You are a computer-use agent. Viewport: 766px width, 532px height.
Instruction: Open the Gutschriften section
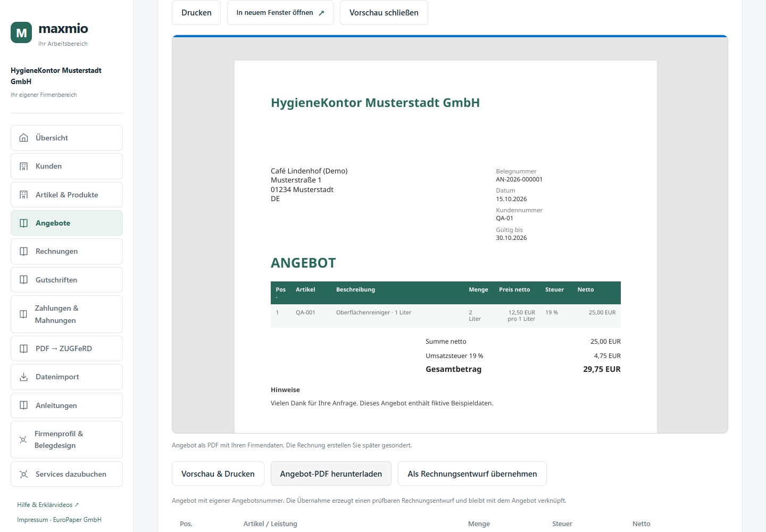pyautogui.click(x=66, y=280)
